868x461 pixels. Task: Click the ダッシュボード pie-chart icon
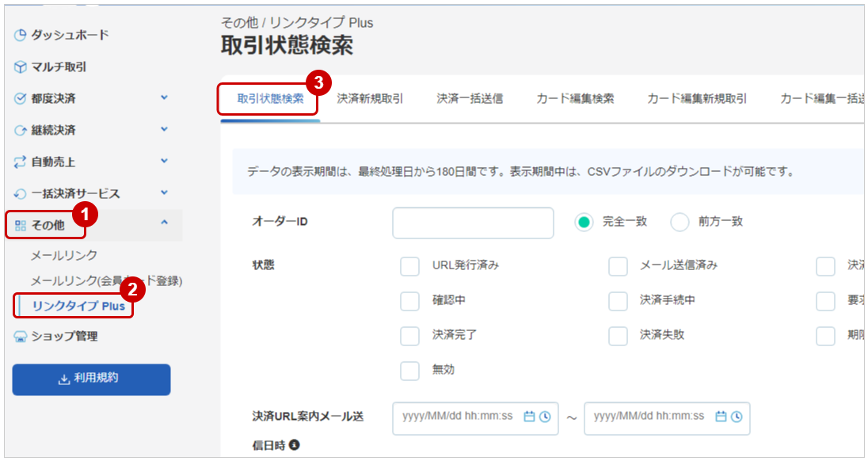[x=20, y=36]
